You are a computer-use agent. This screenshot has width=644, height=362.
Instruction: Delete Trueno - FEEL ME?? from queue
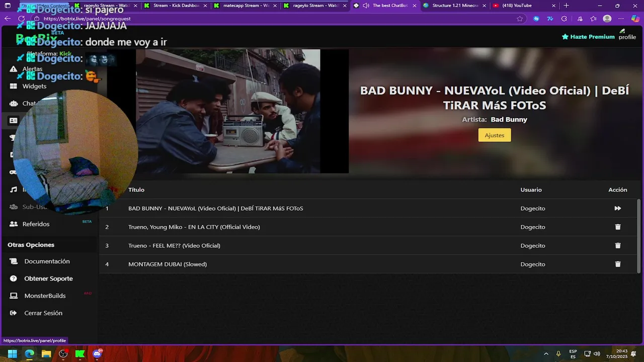618,245
